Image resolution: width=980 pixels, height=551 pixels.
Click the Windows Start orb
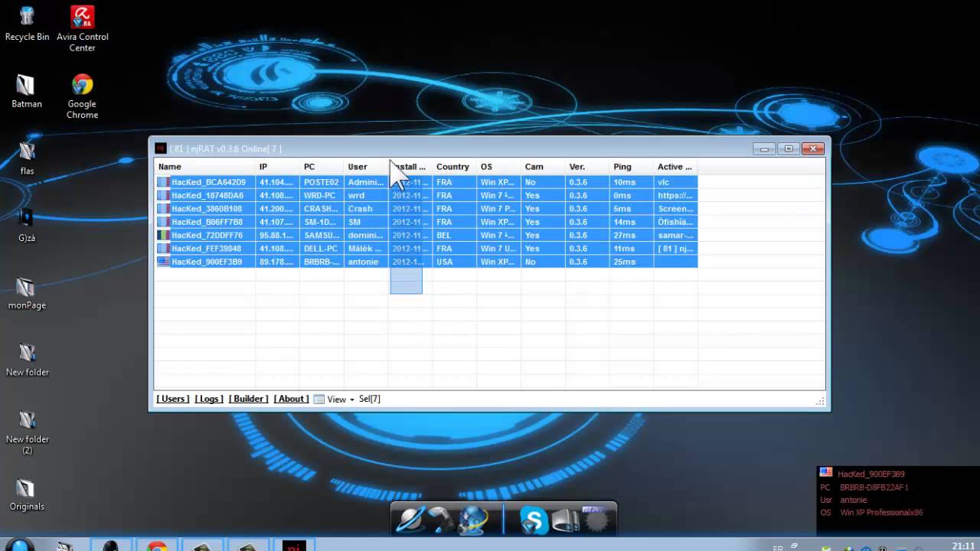click(x=21, y=545)
